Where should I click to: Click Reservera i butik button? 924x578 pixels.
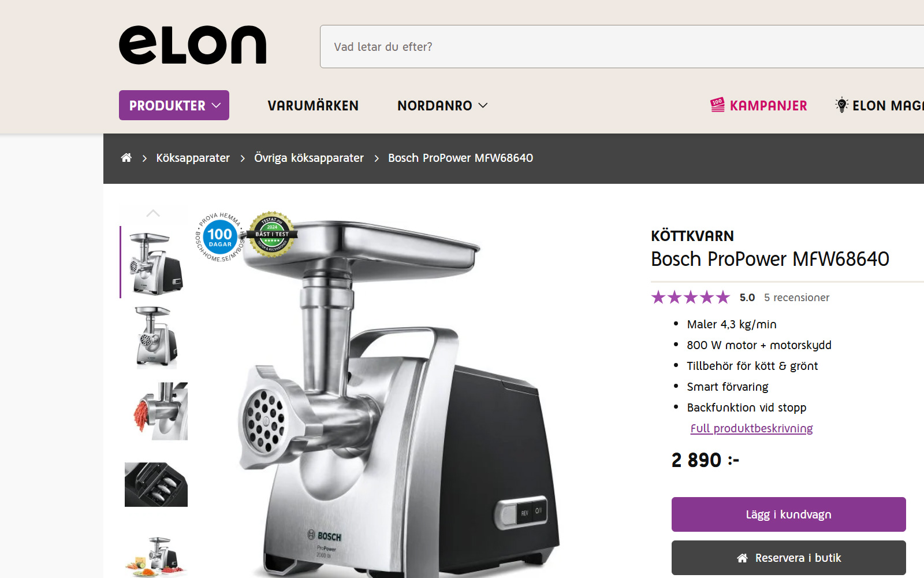(788, 558)
